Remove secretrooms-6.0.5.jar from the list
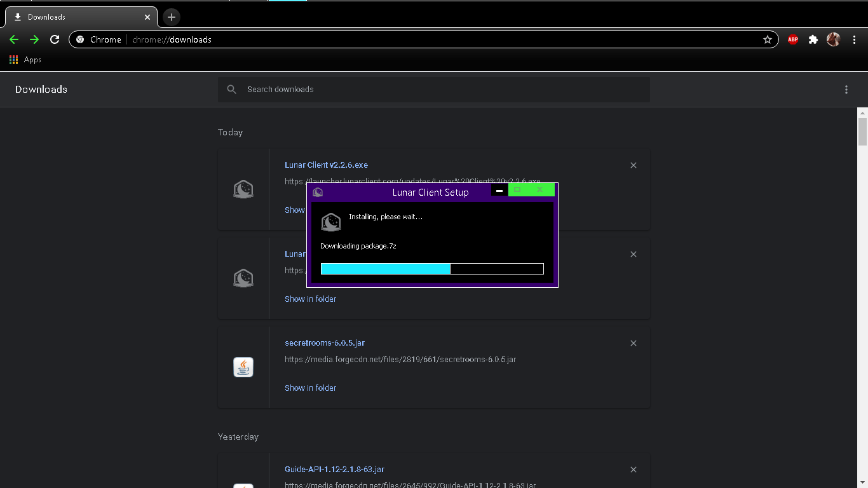Viewport: 868px width, 488px height. pyautogui.click(x=633, y=343)
